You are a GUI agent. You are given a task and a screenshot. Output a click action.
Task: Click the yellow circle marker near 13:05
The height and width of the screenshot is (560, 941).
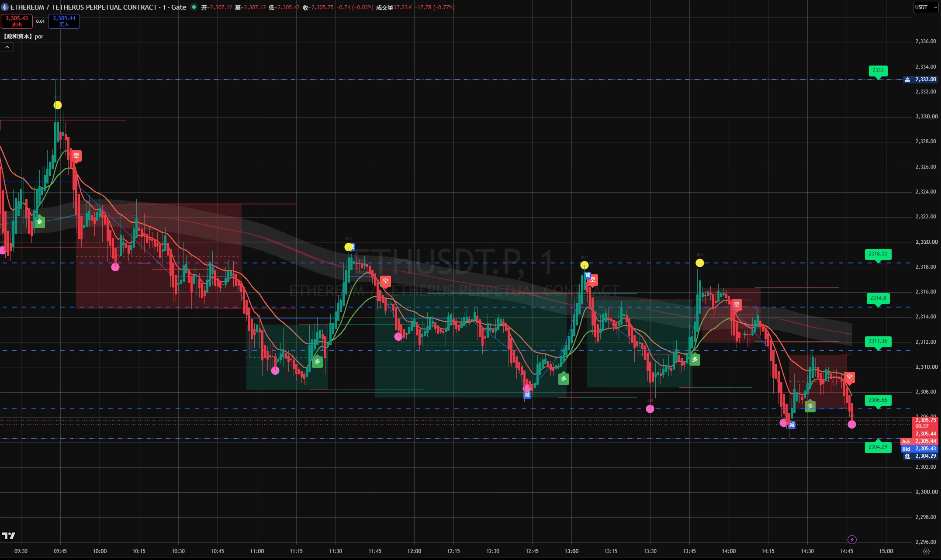click(x=584, y=265)
